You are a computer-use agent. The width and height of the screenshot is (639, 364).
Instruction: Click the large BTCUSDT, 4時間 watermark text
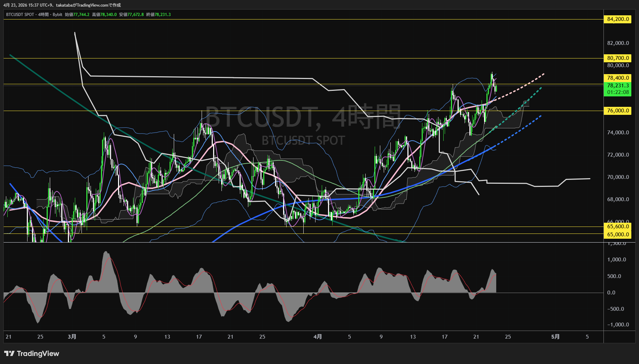tap(303, 117)
